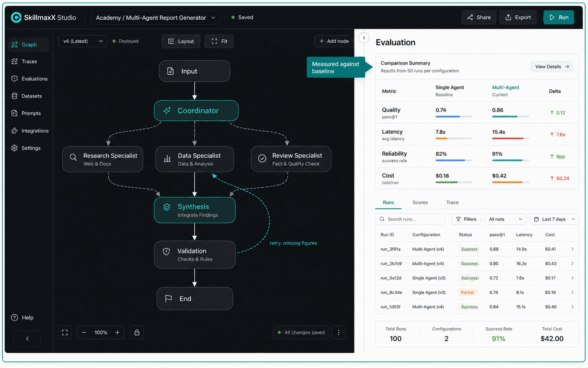Screen dimensions: 588x368
Task: Click the Run button
Action: click(559, 17)
